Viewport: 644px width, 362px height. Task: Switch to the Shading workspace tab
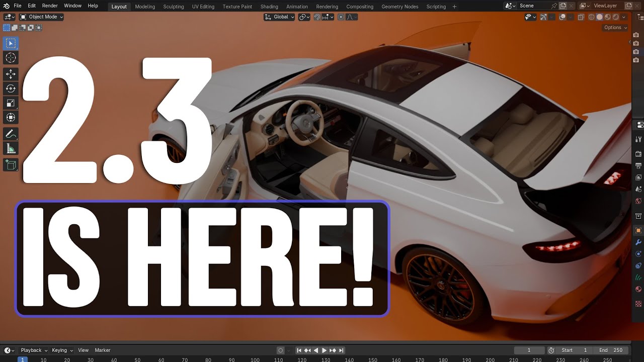click(x=269, y=7)
